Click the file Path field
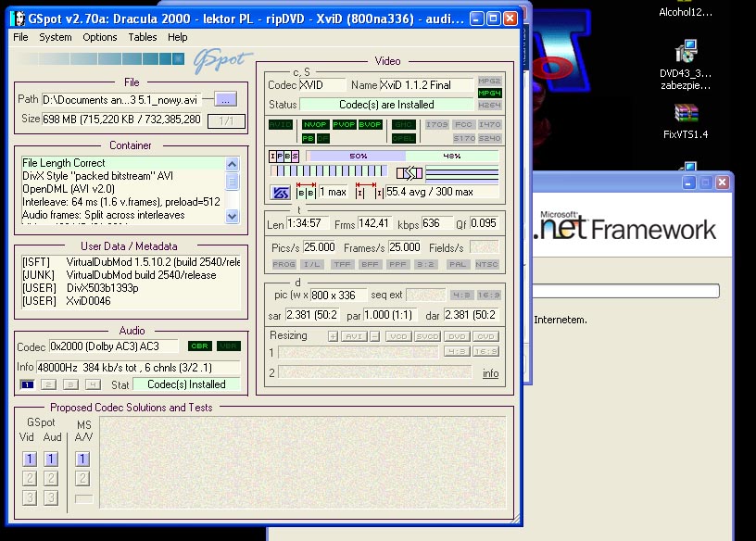Image resolution: width=756 pixels, height=541 pixels. (121, 100)
